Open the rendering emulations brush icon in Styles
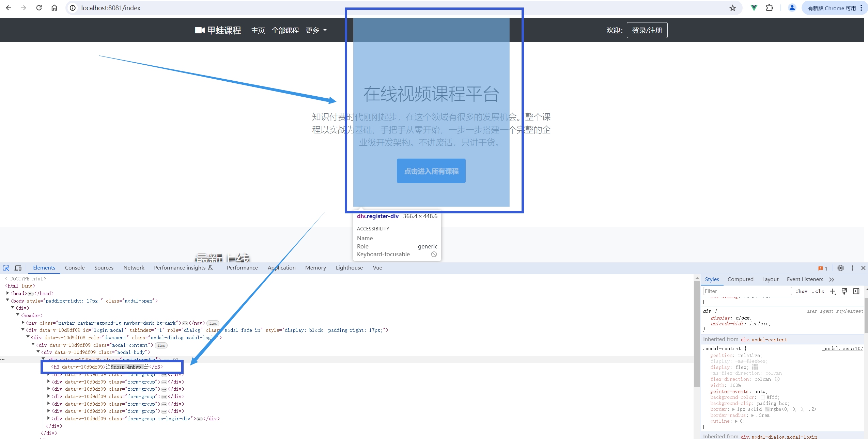 pyautogui.click(x=844, y=291)
